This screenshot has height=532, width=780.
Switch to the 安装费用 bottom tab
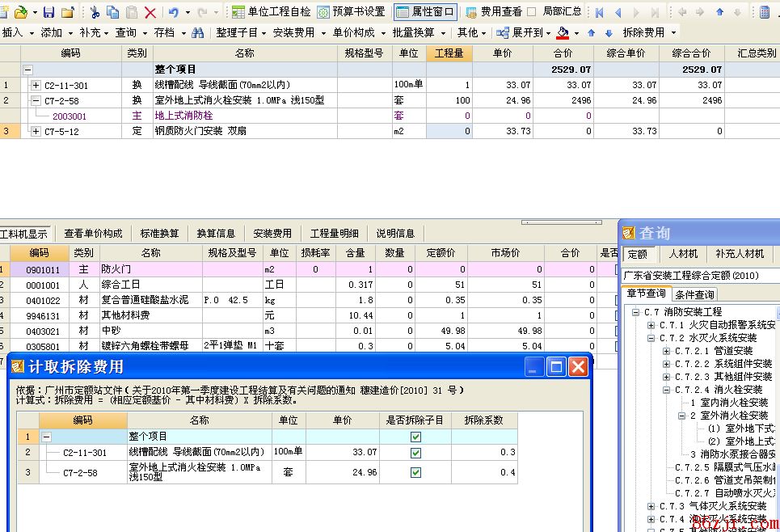(x=272, y=234)
